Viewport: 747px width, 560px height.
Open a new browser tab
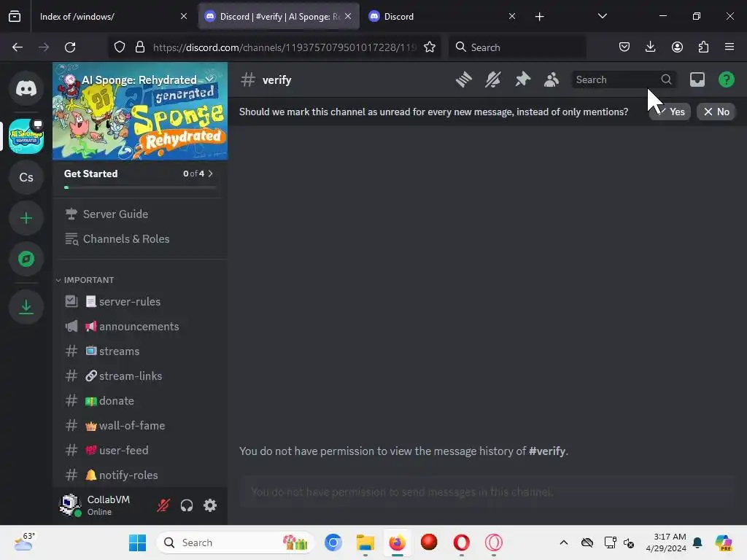click(x=539, y=17)
